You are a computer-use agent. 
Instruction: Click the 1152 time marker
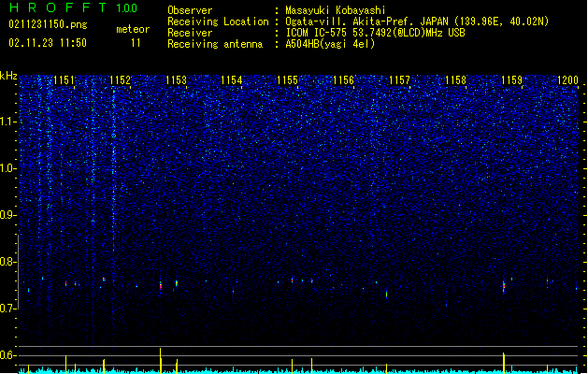coord(120,80)
